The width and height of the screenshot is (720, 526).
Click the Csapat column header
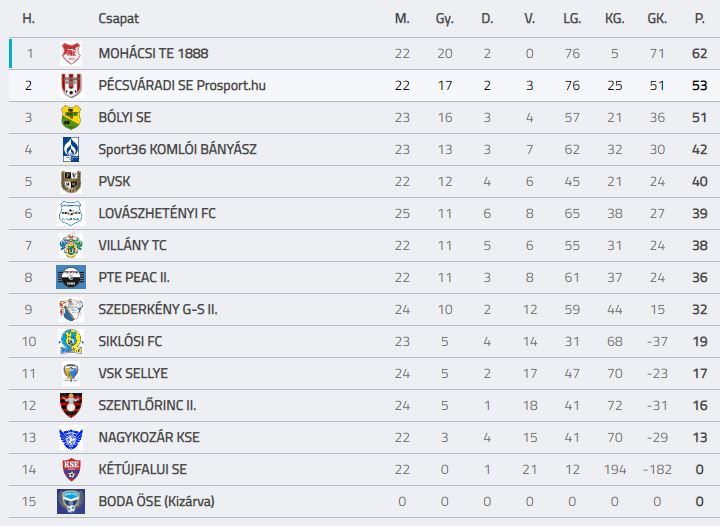[x=118, y=19]
